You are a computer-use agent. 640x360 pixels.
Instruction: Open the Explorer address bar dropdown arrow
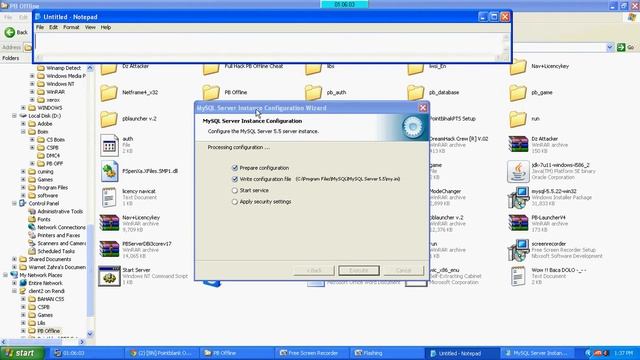pyautogui.click(x=610, y=47)
